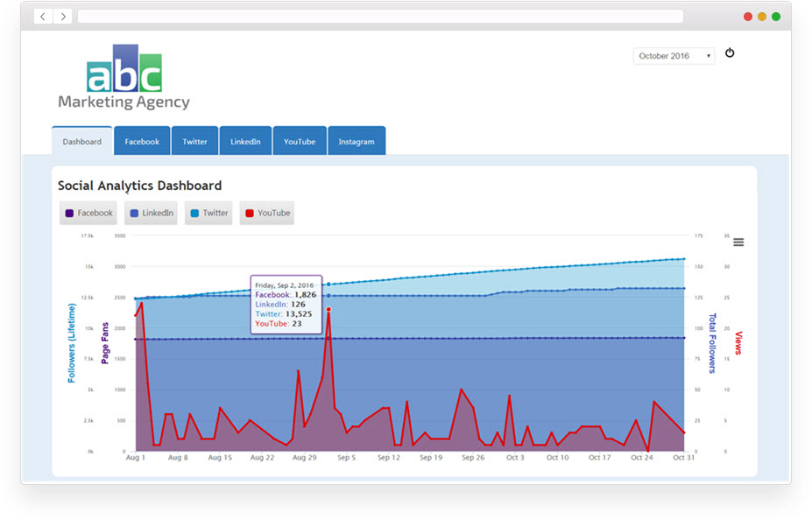Image resolution: width=812 pixels, height=520 pixels.
Task: Click the abc Marketing Agency logo
Action: 124,78
